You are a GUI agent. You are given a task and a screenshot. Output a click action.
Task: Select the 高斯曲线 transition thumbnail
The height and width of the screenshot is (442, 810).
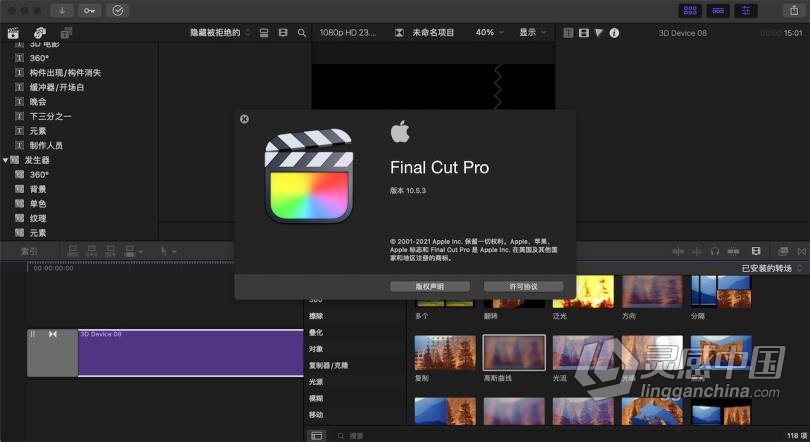[514, 352]
